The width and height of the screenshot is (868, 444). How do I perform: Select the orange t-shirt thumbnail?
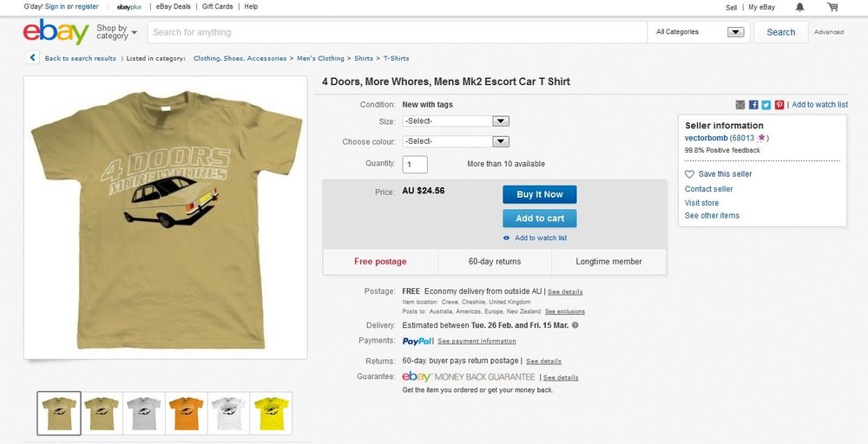[186, 413]
